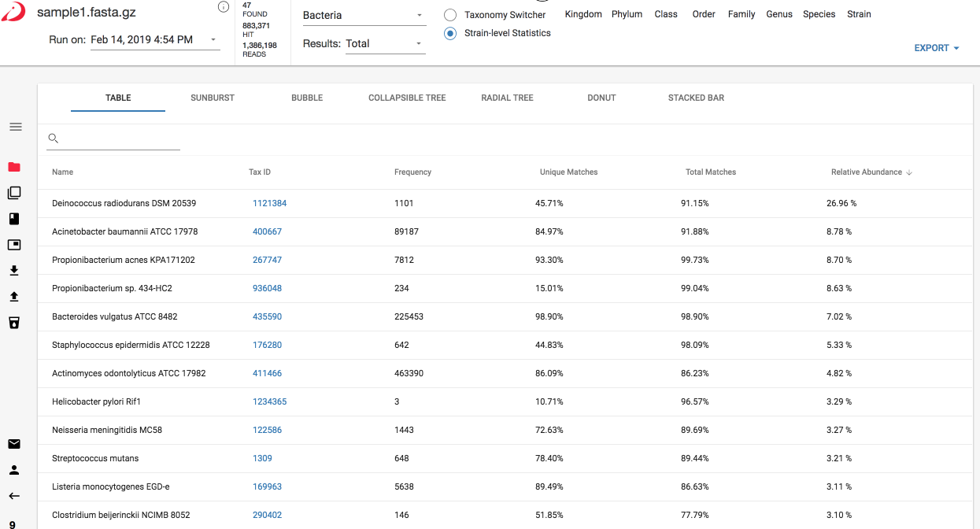Sort by the Frequency column header
Image resolution: width=980 pixels, height=529 pixels.
pyautogui.click(x=412, y=172)
